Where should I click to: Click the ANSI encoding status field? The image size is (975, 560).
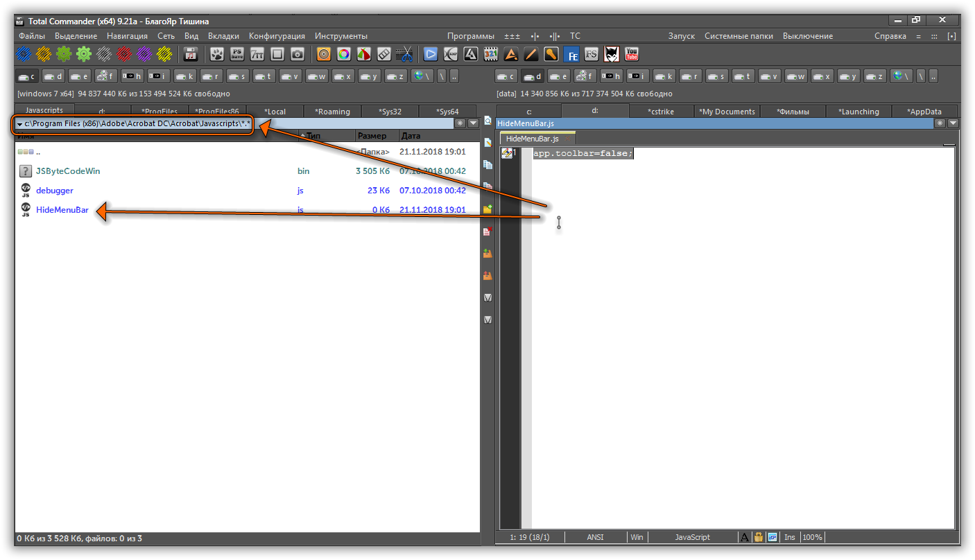coord(596,537)
